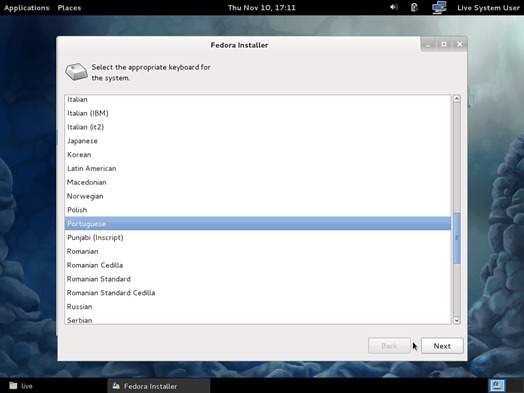Click the clock showing Thu Nov 10

pyautogui.click(x=262, y=8)
